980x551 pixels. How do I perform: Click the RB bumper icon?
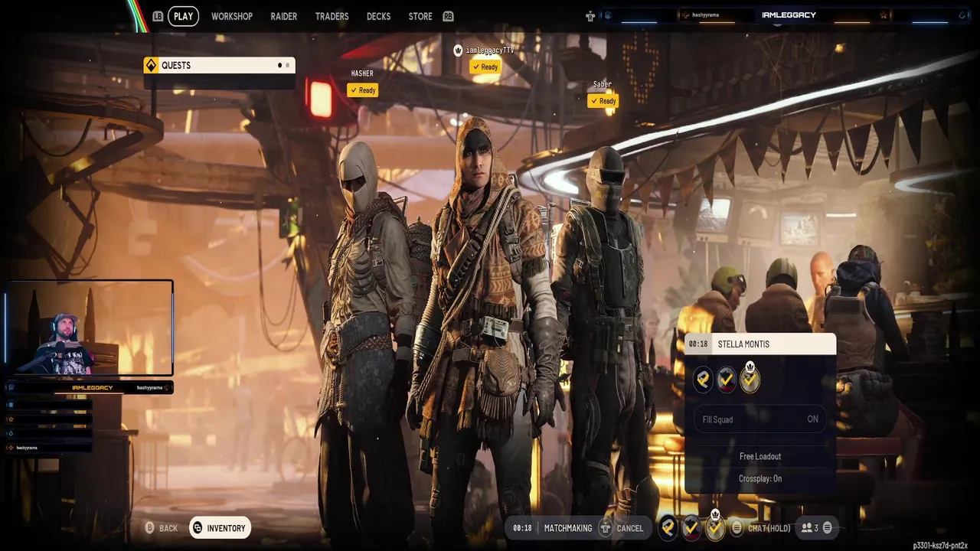[448, 16]
